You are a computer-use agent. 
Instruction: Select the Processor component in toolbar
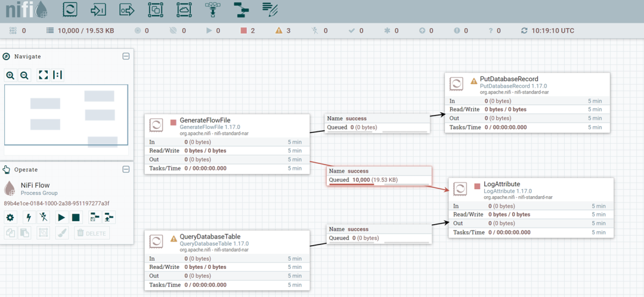[70, 10]
